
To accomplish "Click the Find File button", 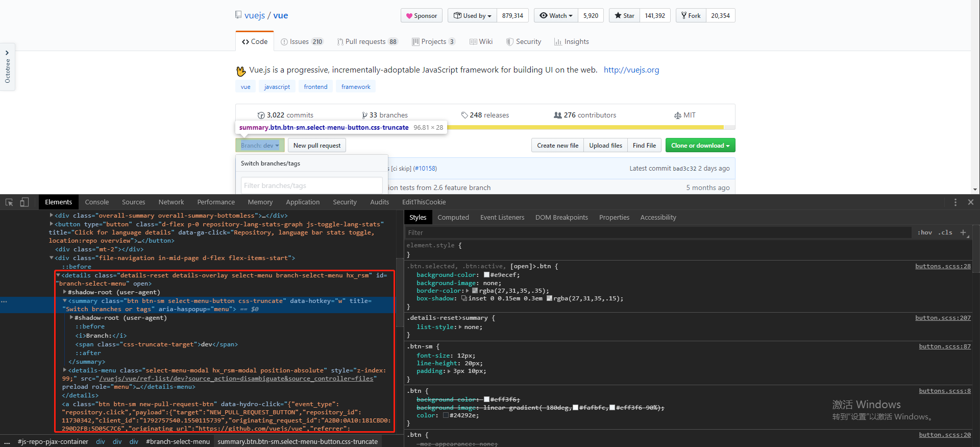I will tap(644, 146).
